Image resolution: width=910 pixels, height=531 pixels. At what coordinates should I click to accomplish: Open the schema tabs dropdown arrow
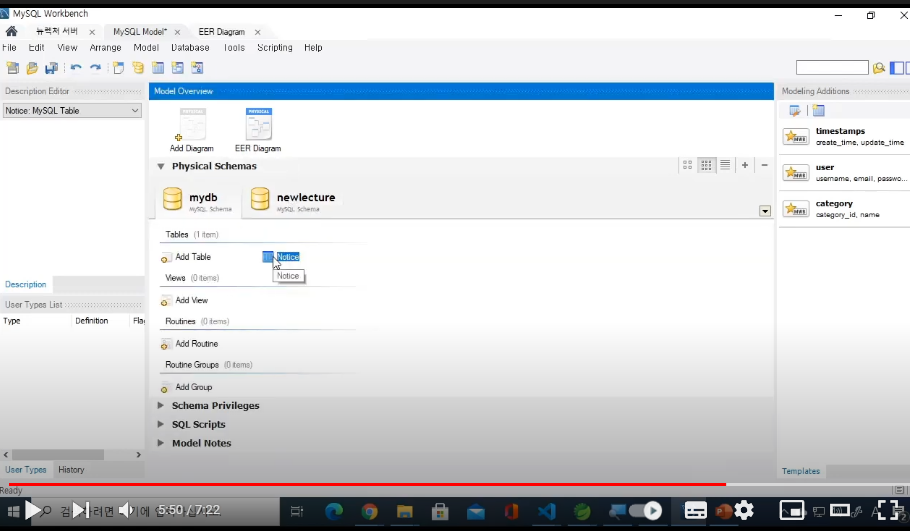point(765,211)
